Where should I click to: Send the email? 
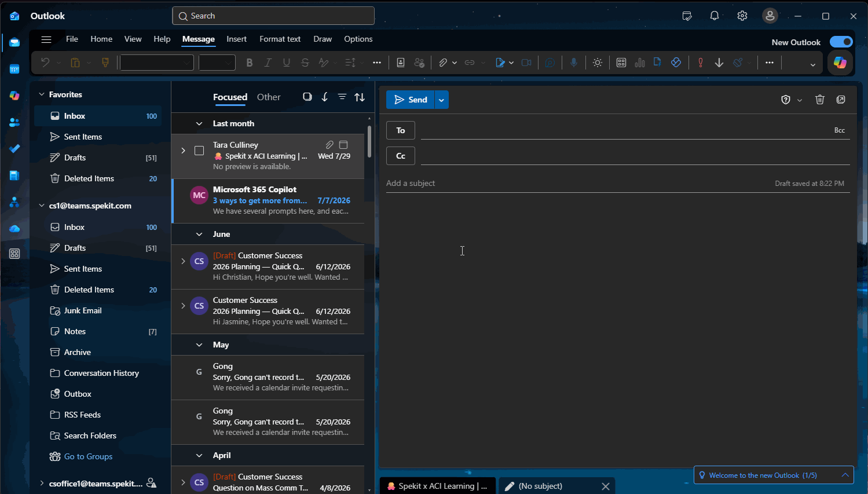coord(411,100)
